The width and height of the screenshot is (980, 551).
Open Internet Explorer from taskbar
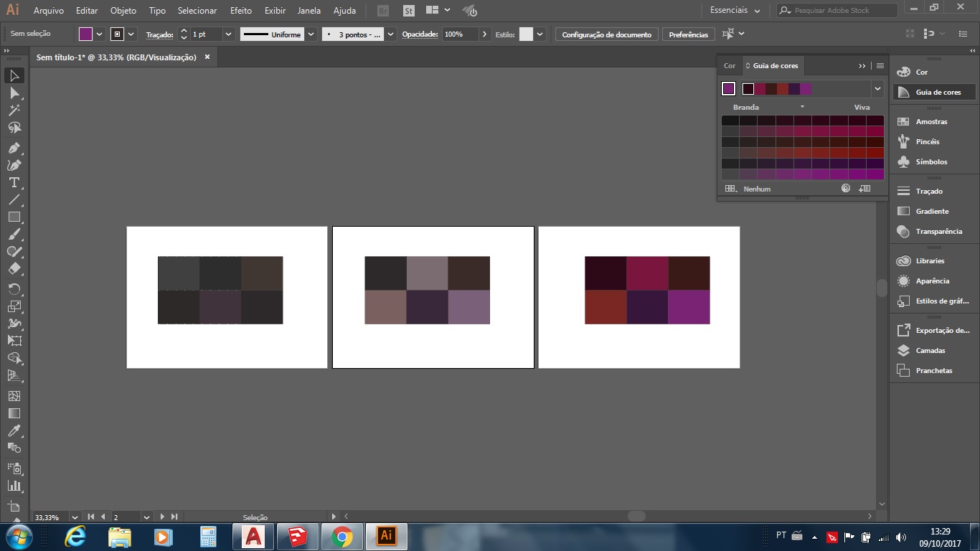(x=75, y=537)
